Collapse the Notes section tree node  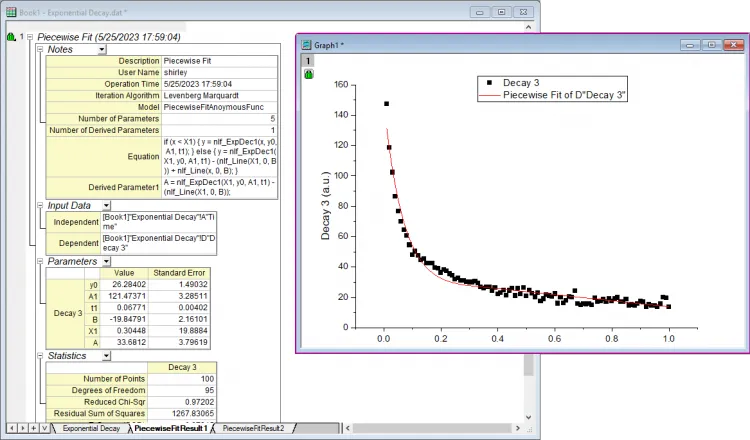pyautogui.click(x=40, y=48)
